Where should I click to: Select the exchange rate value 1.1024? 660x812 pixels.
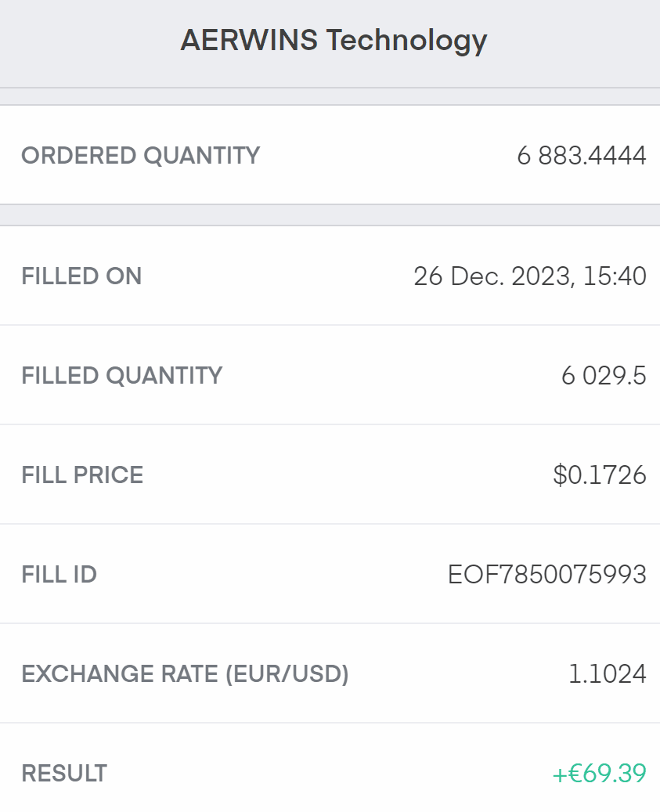point(608,674)
